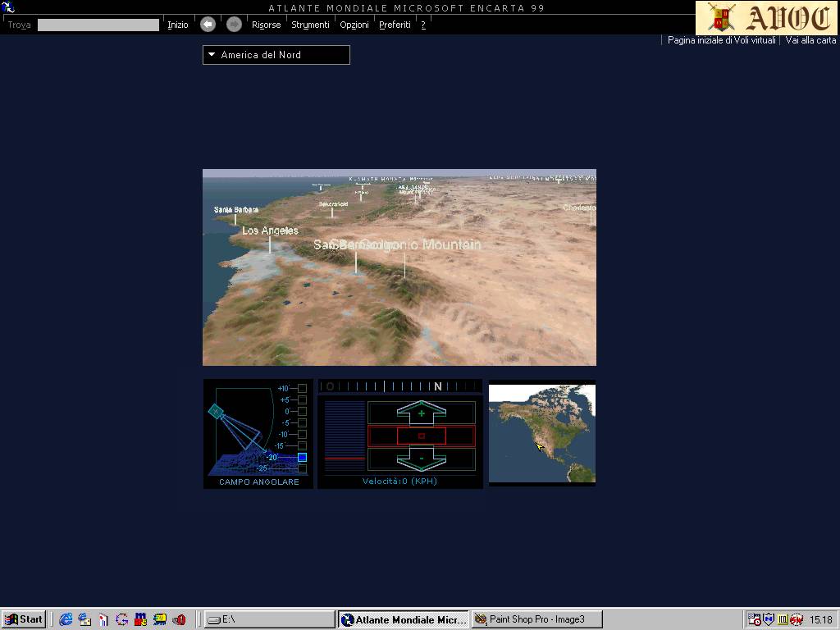Viewport: 840px width, 630px height.
Task: Select the active -20 degrees angle box
Action: coord(302,457)
